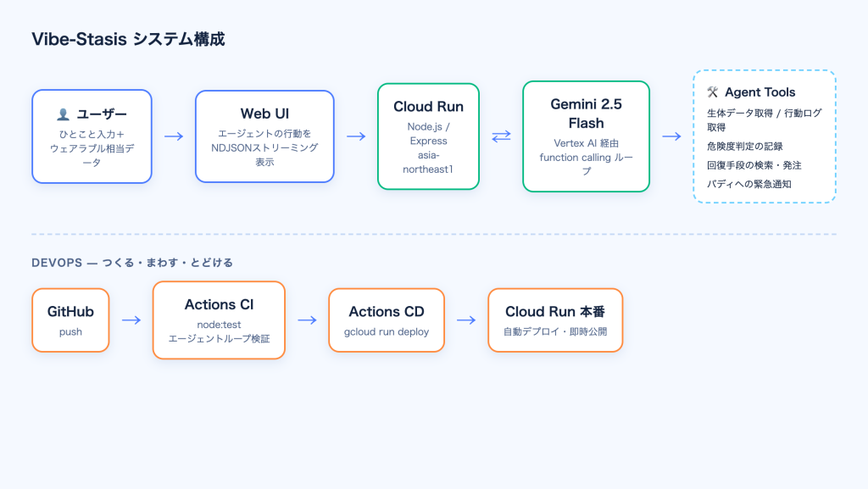Click the arrow from Actions CI to Actions CD

click(x=307, y=320)
